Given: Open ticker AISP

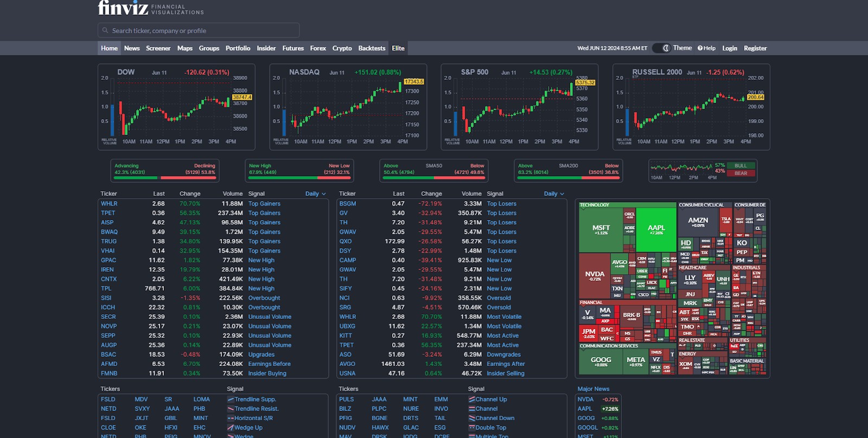Looking at the screenshot, I should (x=107, y=223).
